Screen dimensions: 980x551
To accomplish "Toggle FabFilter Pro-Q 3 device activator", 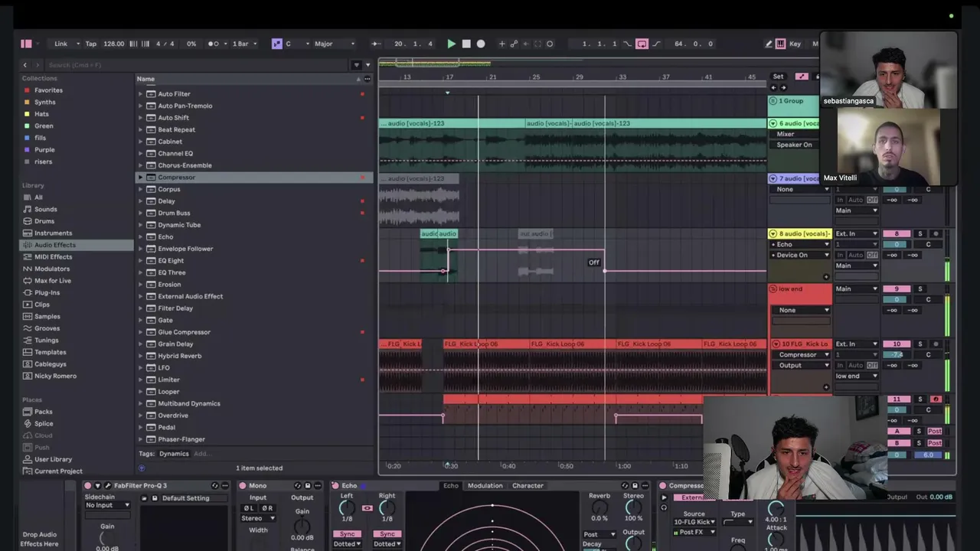I will (x=87, y=486).
